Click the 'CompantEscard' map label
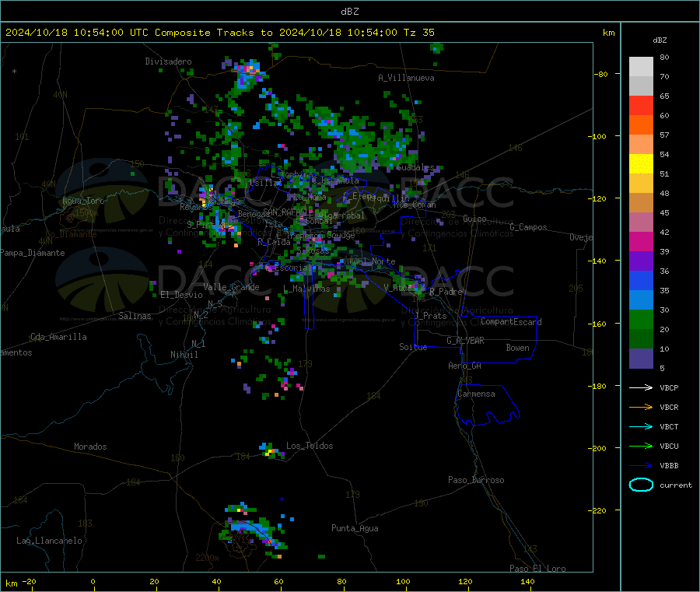Viewport: 700px width, 592px height. (511, 321)
